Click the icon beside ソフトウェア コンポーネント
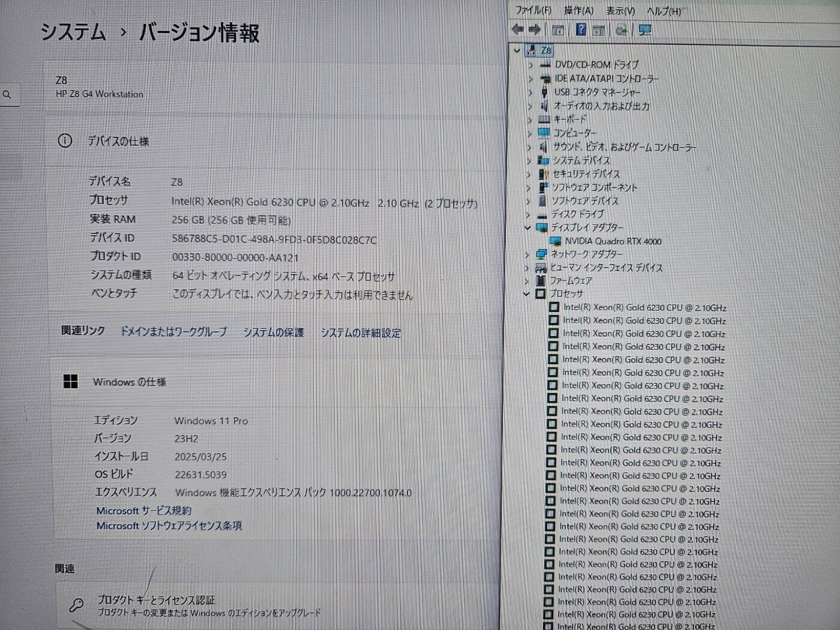This screenshot has width=840, height=630. tap(543, 187)
